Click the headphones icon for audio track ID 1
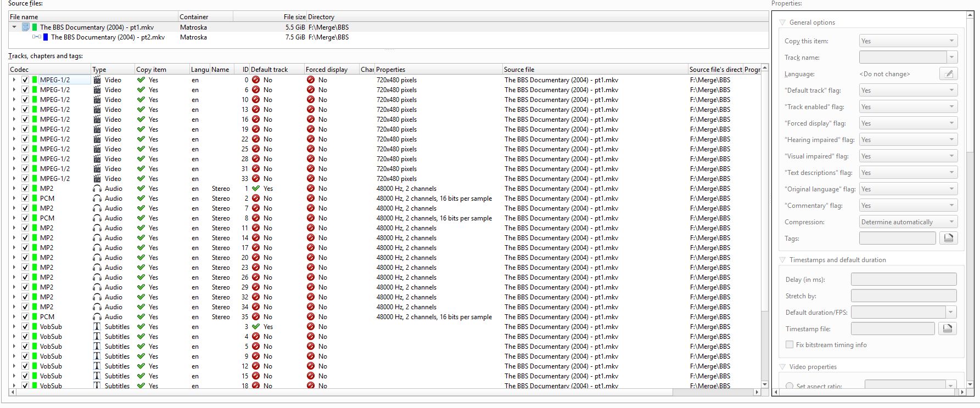 pyautogui.click(x=97, y=189)
